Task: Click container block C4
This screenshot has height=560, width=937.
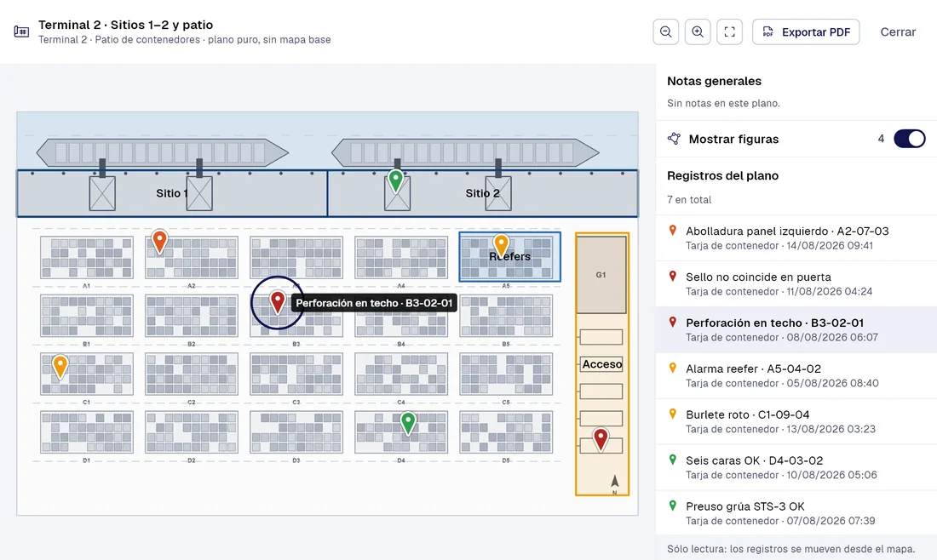Action: [x=401, y=374]
